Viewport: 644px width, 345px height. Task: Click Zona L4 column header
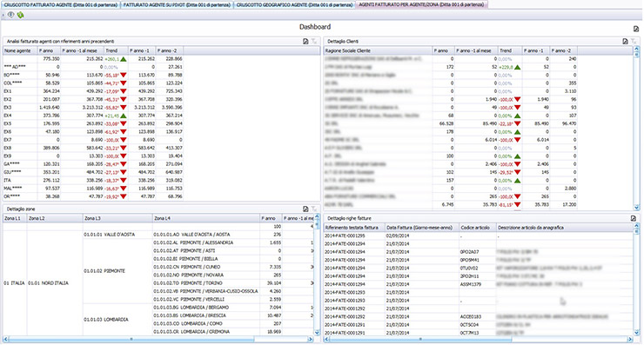click(206, 219)
